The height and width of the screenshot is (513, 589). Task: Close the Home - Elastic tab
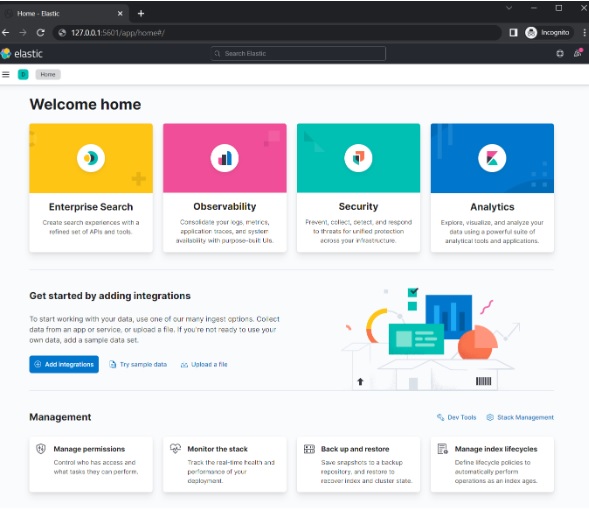point(120,14)
